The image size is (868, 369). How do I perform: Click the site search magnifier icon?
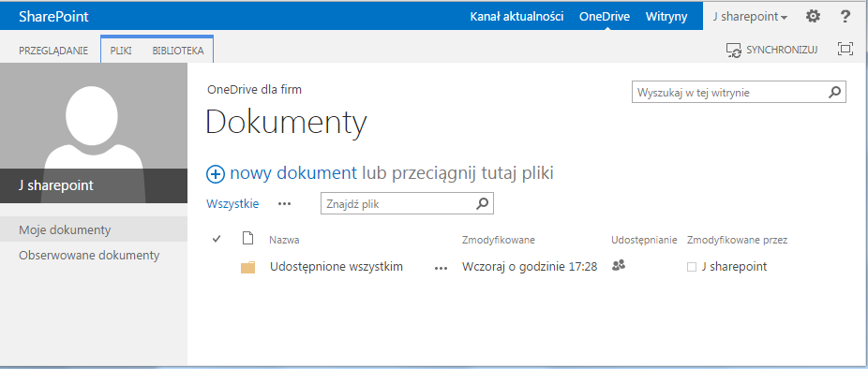click(x=834, y=93)
